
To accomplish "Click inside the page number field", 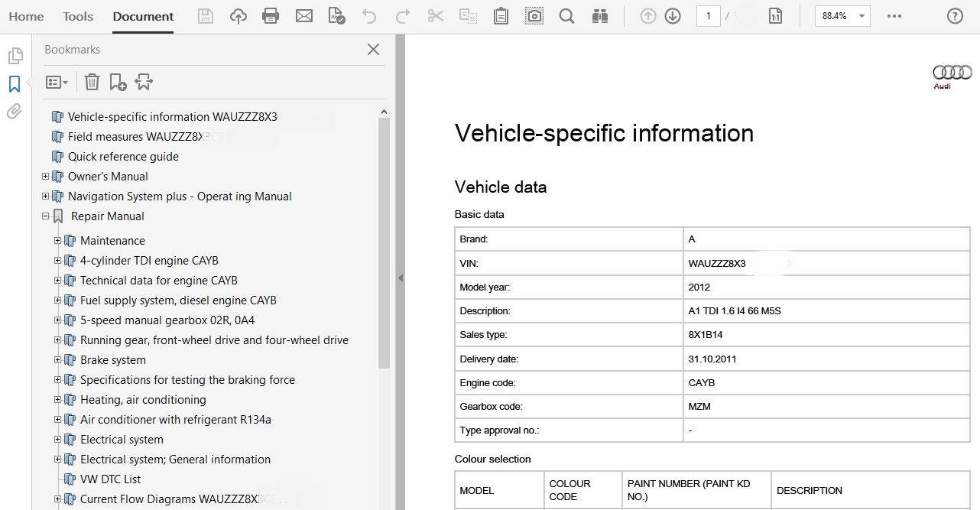I will [x=708, y=15].
